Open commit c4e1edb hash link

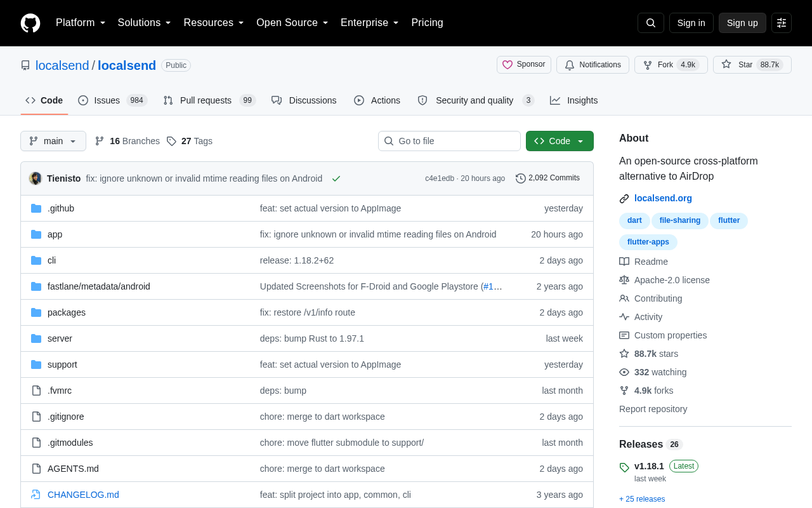tap(440, 178)
